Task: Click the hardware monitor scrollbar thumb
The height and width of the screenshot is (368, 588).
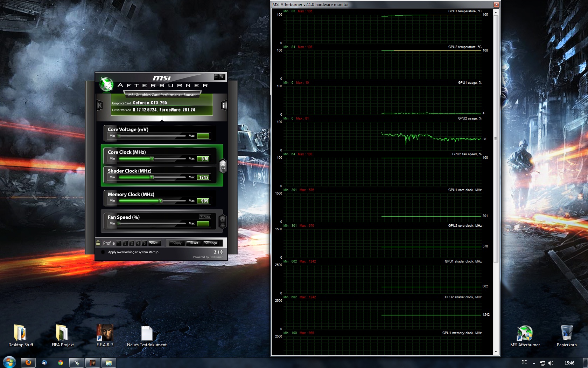Action: [x=496, y=138]
